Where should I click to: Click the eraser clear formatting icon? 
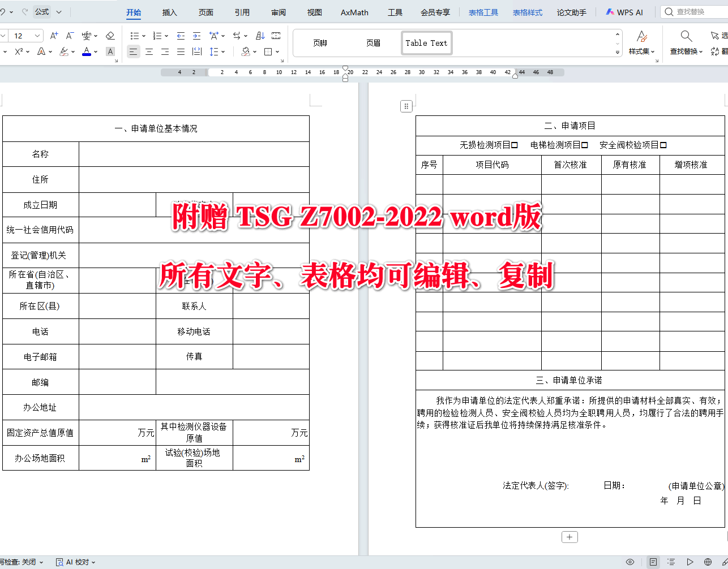(x=110, y=36)
